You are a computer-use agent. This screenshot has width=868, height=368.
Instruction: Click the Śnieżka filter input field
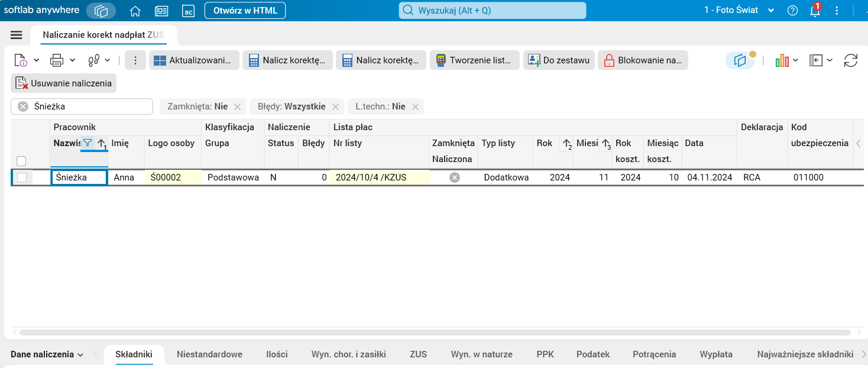click(x=82, y=106)
